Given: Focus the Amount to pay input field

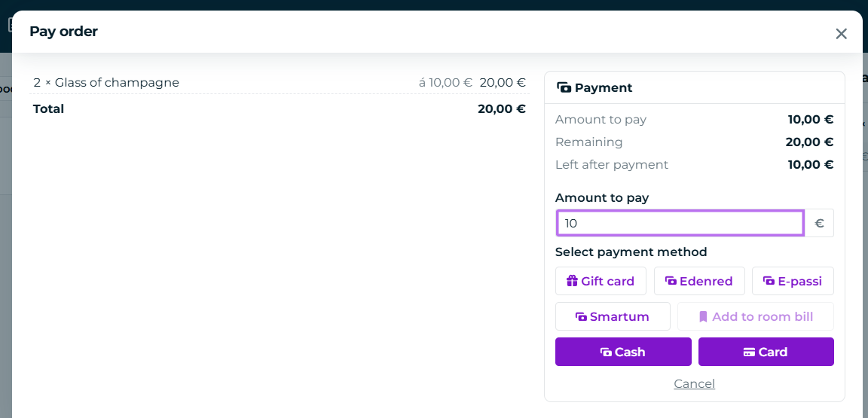Looking at the screenshot, I should pyautogui.click(x=680, y=223).
